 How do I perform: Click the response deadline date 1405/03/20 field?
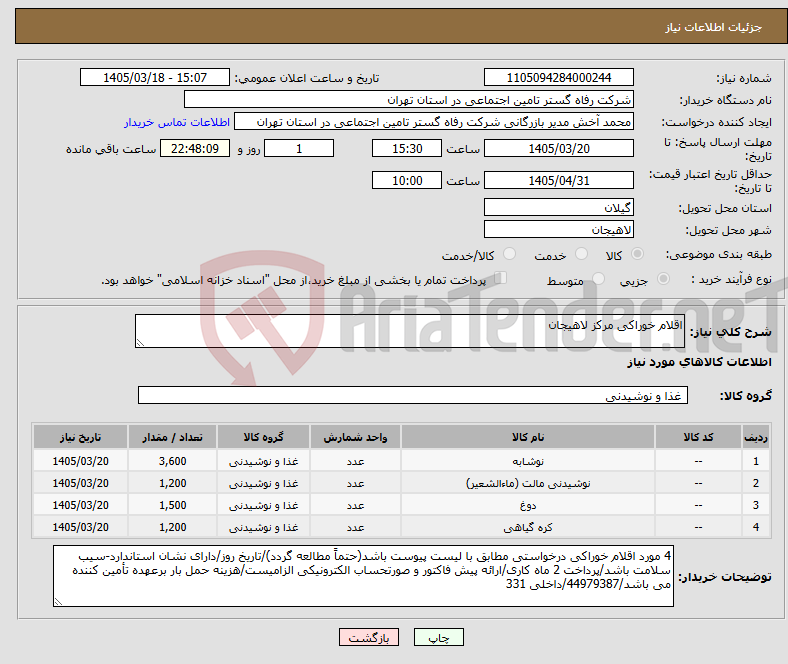[559, 148]
